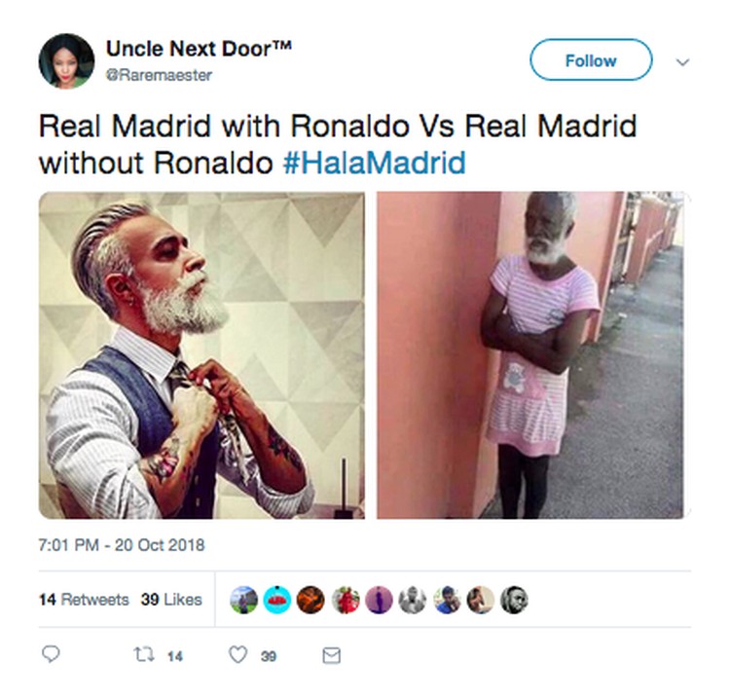The image size is (730, 700).
Task: Follow the Uncle Next Door account
Action: click(x=591, y=60)
